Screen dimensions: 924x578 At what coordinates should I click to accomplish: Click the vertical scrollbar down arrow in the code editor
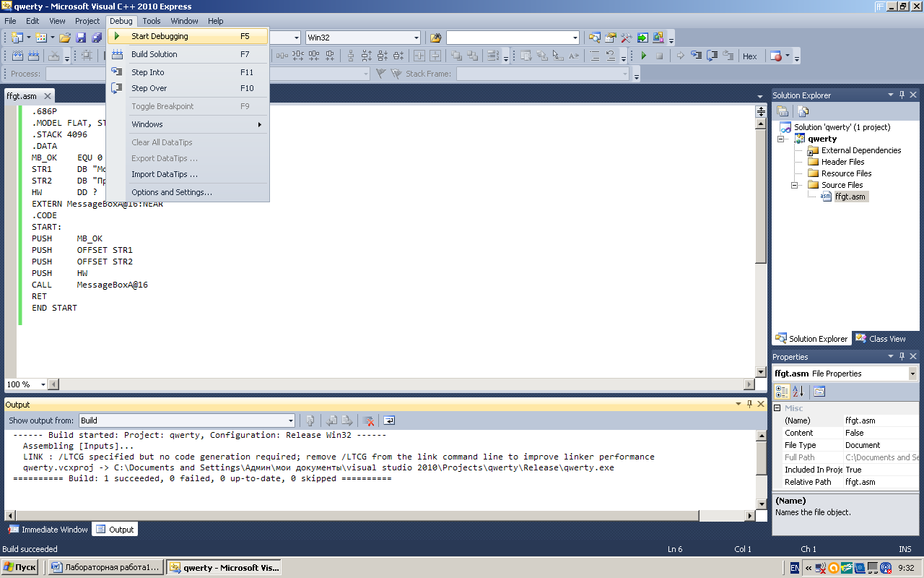point(761,372)
